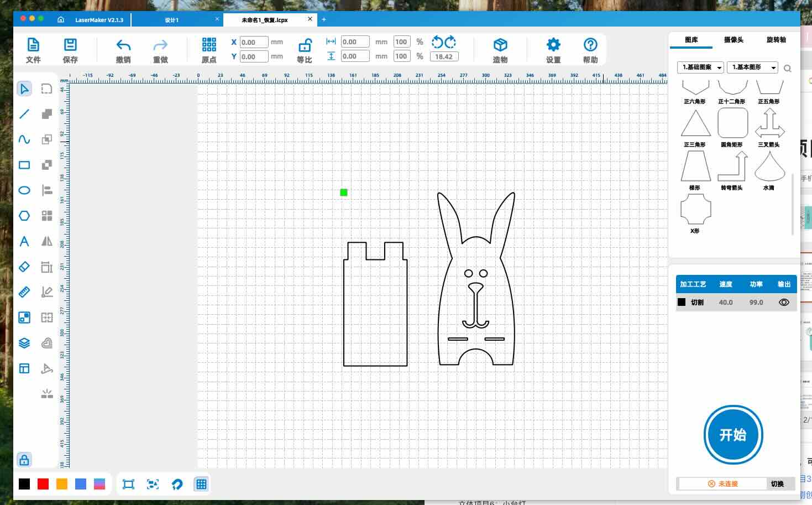
Task: Pick the red color swatch
Action: [x=43, y=485]
